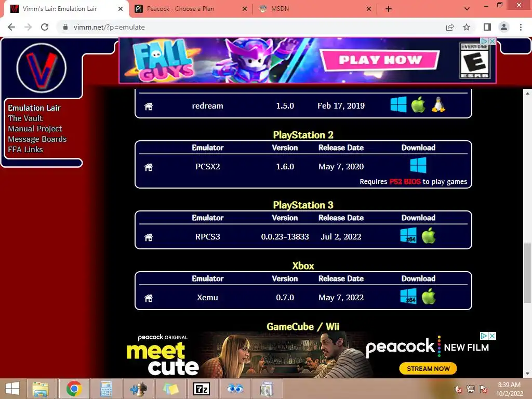Screen dimensions: 532x399
Task: Click the GameCube / Wii heading
Action: 303,326
